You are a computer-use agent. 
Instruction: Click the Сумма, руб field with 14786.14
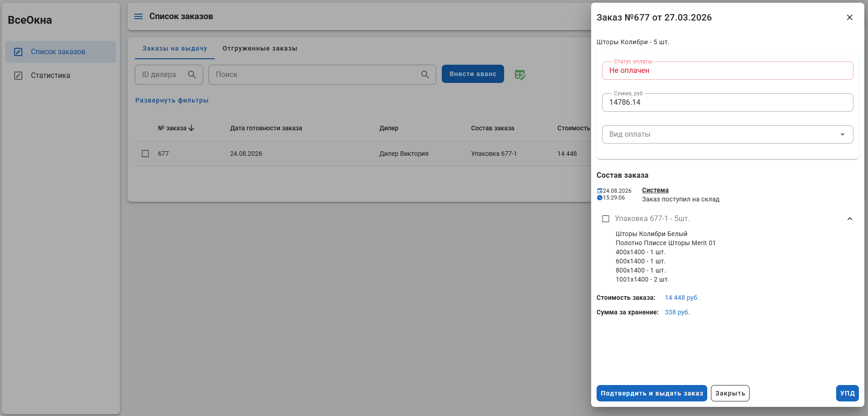(728, 103)
